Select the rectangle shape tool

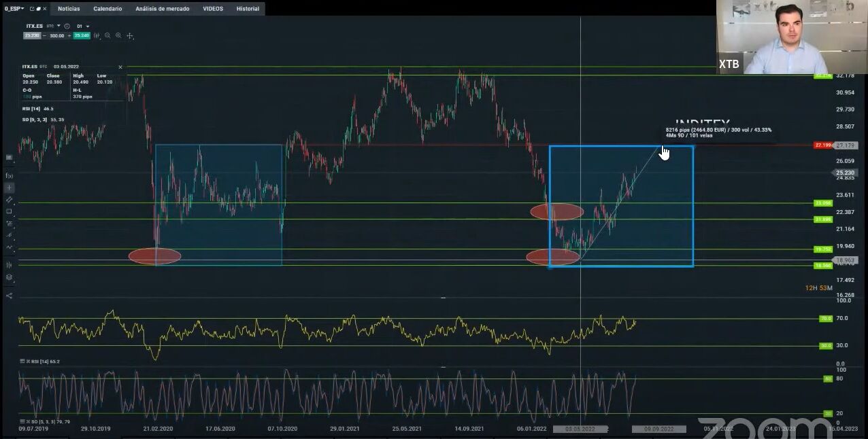point(9,211)
